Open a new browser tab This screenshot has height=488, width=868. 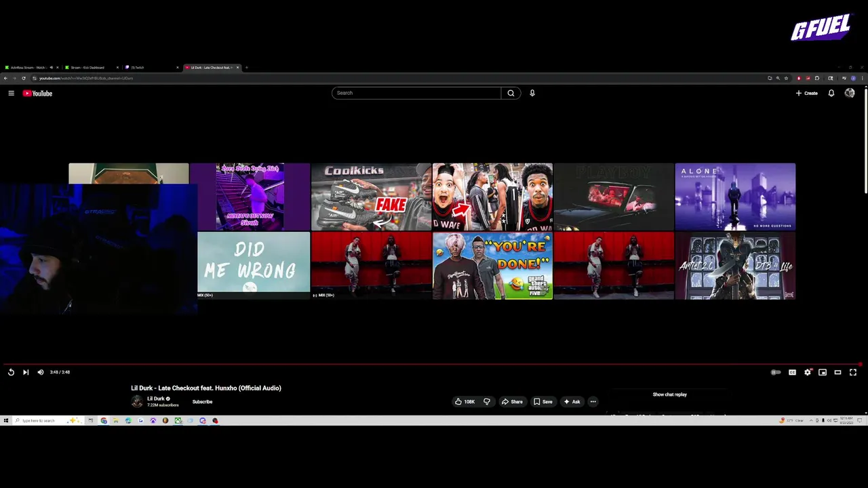[247, 68]
